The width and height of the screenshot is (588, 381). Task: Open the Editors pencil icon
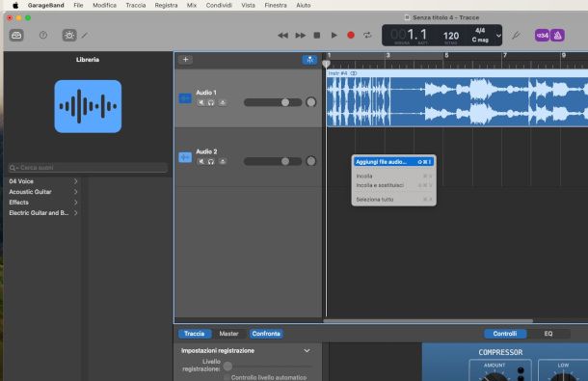pyautogui.click(x=85, y=36)
